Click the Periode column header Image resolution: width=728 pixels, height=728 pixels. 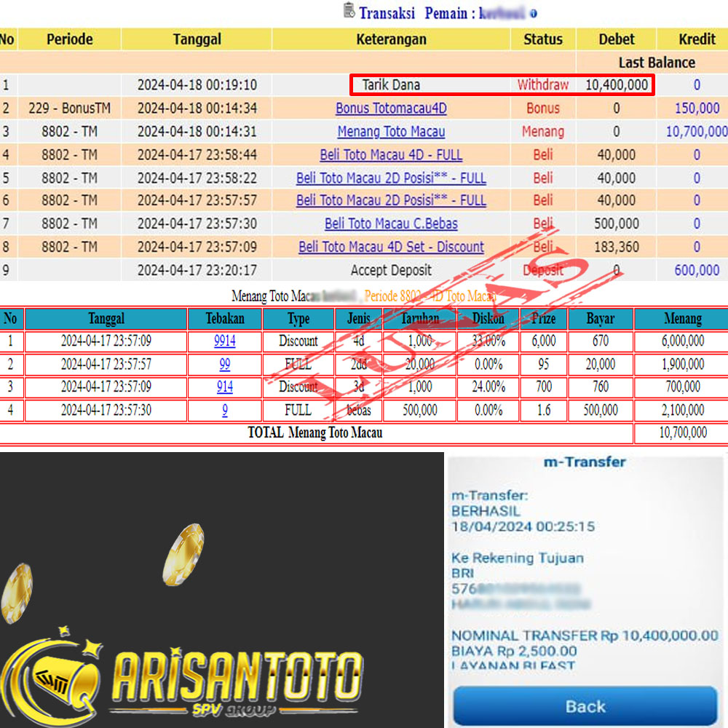click(70, 39)
